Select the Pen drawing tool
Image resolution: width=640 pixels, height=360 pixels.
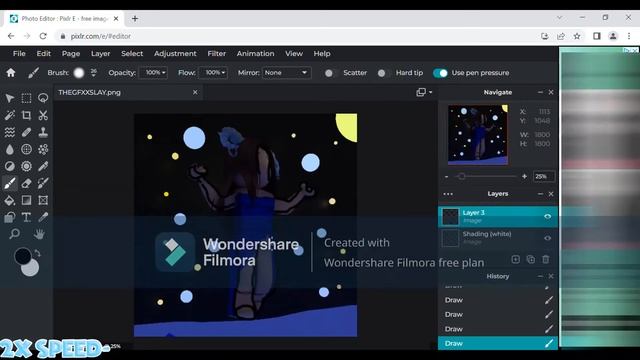[x=43, y=166]
